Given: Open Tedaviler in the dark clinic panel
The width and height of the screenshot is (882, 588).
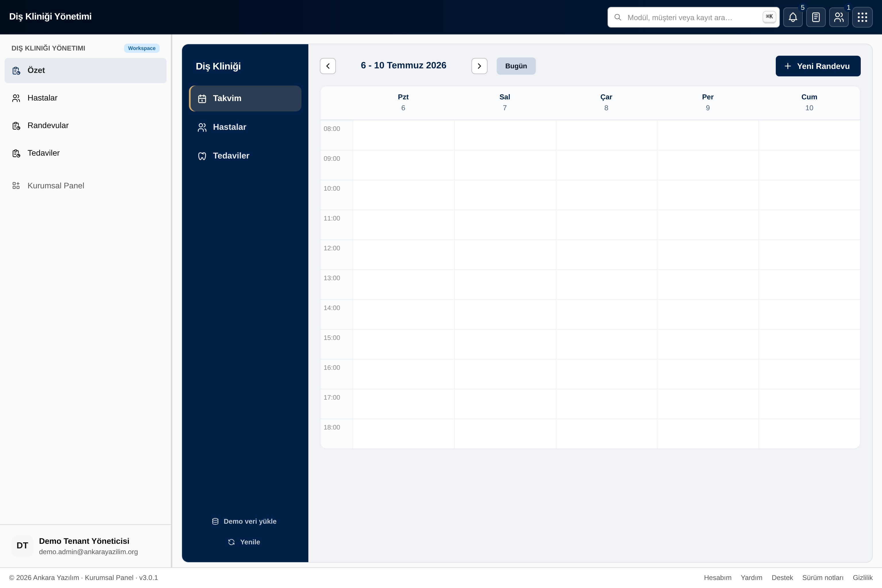Looking at the screenshot, I should tap(245, 156).
